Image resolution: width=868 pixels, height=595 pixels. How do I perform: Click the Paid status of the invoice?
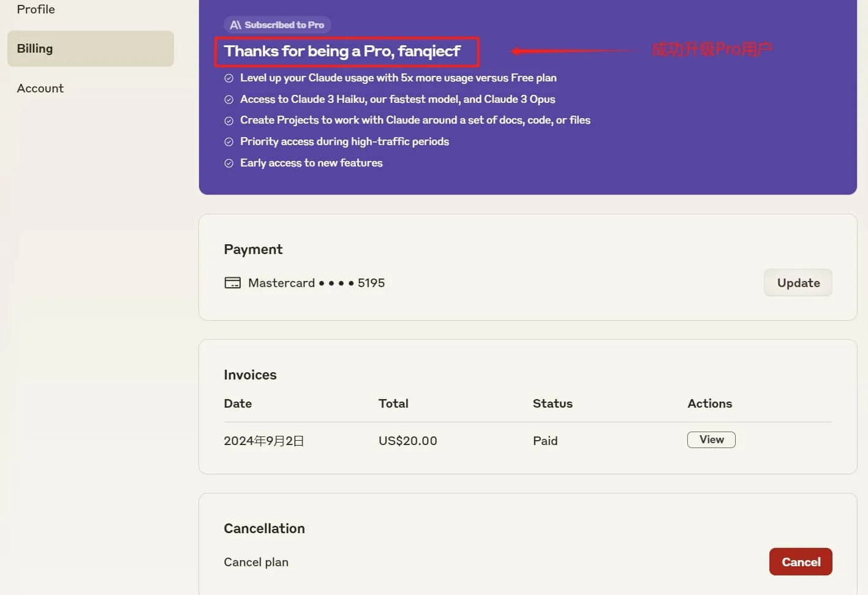coord(545,441)
